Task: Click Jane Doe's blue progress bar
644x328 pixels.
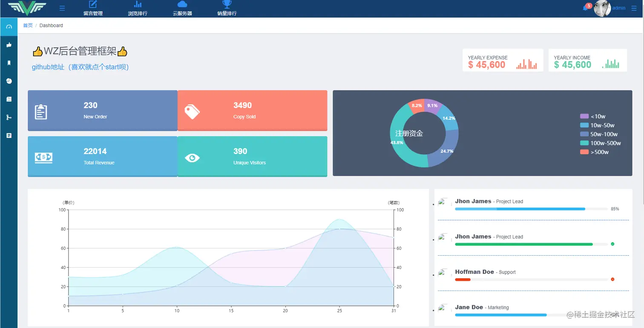Action: point(501,315)
